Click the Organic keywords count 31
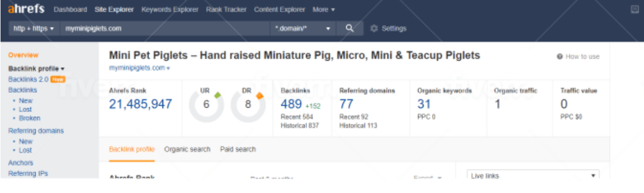This screenshot has height=193, width=644. [x=424, y=104]
